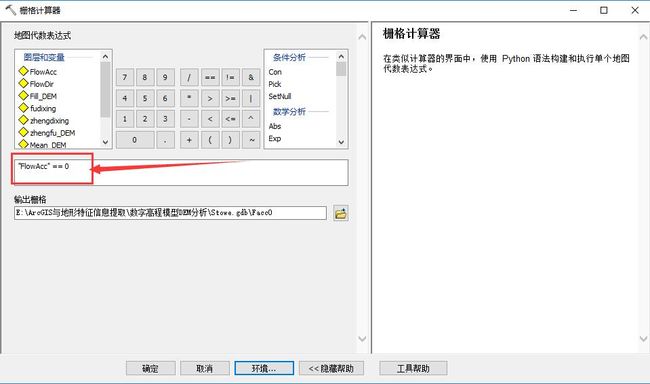This screenshot has height=384, width=650.
Task: Click the number 9 key
Action: point(165,77)
